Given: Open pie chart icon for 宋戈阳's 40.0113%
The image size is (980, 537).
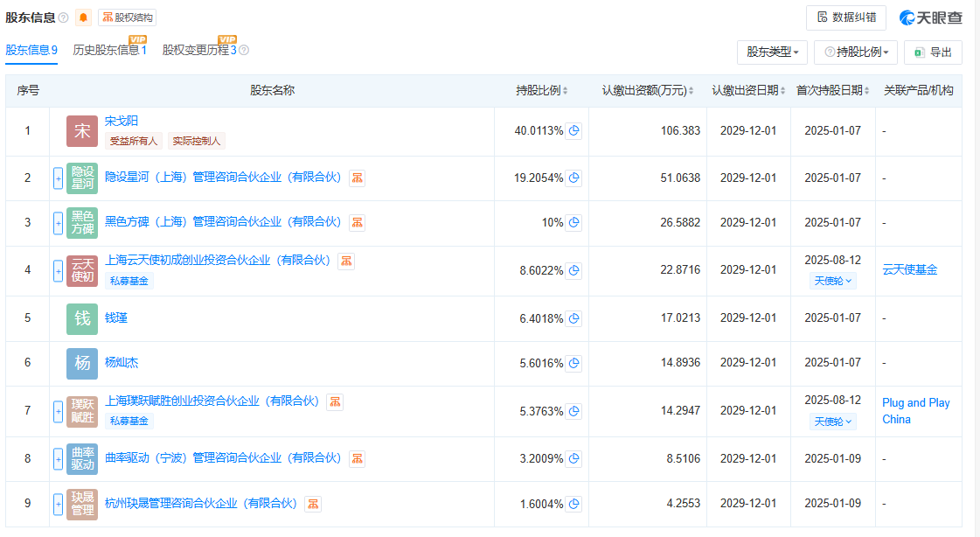Looking at the screenshot, I should point(573,131).
